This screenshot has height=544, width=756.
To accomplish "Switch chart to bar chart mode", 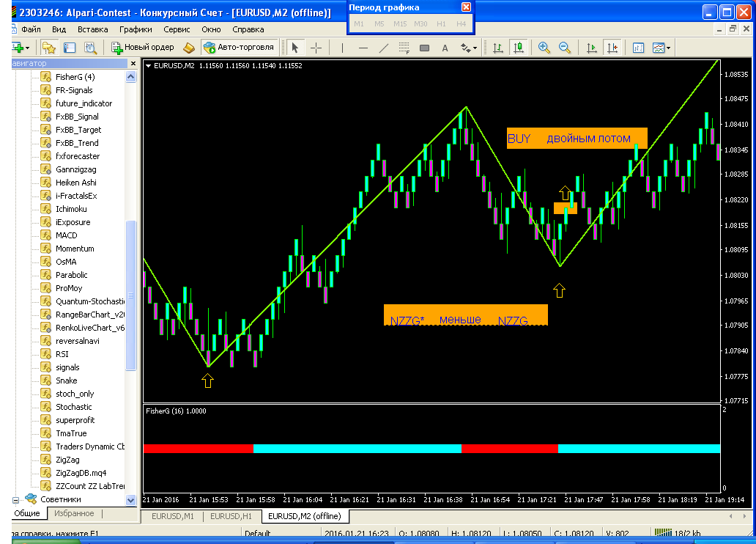I will 498,48.
